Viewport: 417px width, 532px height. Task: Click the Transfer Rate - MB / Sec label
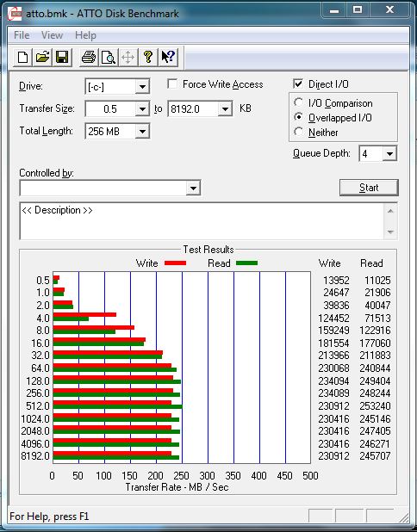coord(177,487)
